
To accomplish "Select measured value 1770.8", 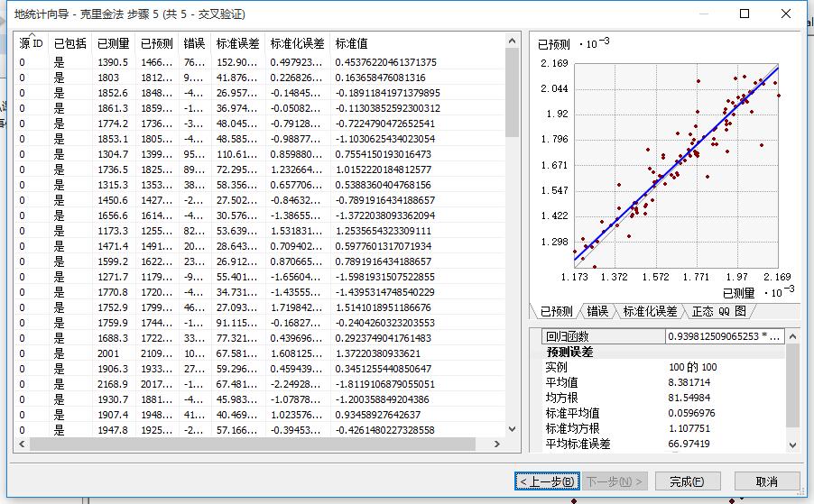I will point(113,292).
